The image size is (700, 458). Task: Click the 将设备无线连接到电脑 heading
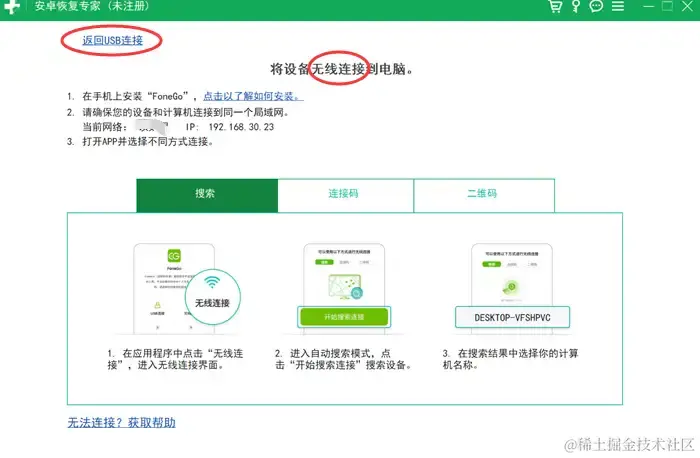(342, 69)
